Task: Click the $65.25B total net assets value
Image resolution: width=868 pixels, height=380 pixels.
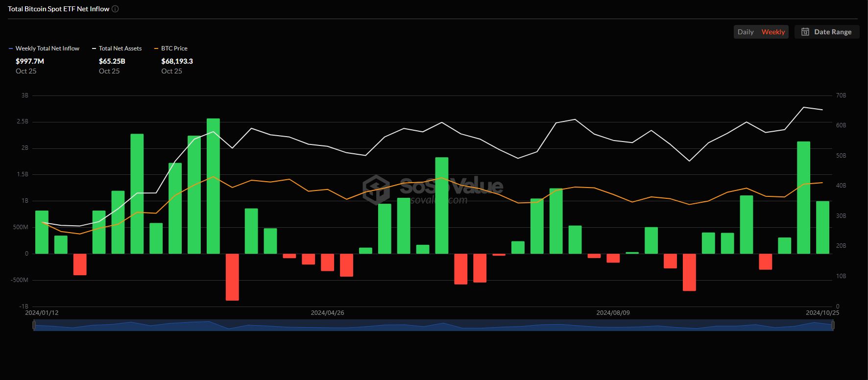Action: pos(112,61)
